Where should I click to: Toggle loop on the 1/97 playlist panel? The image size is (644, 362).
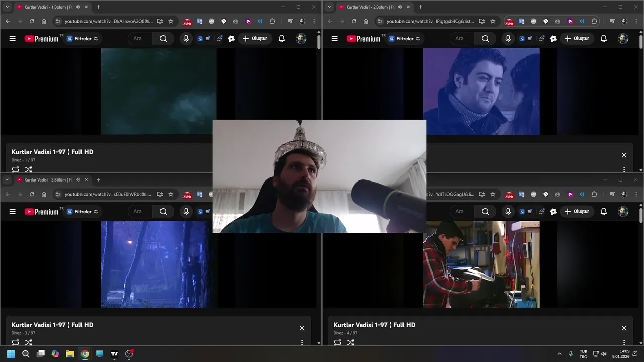[x=16, y=169]
